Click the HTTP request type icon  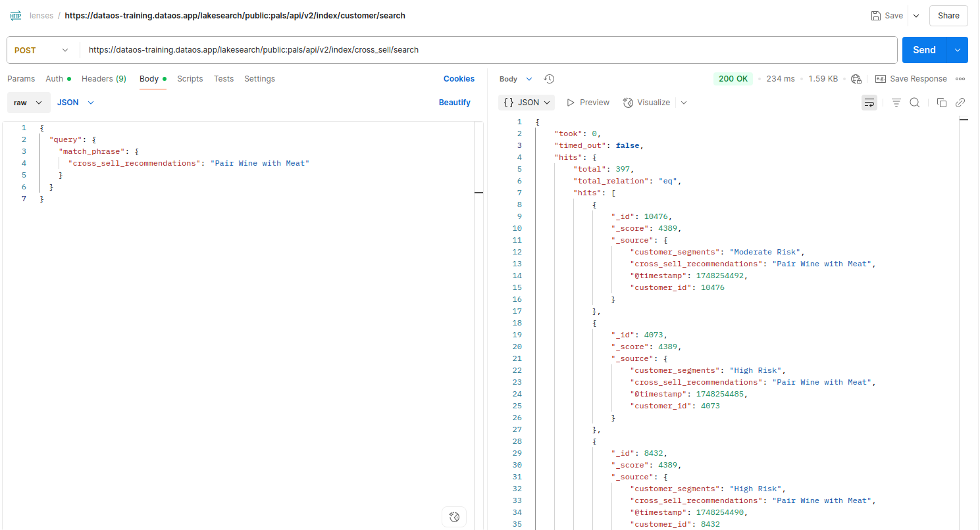point(16,15)
